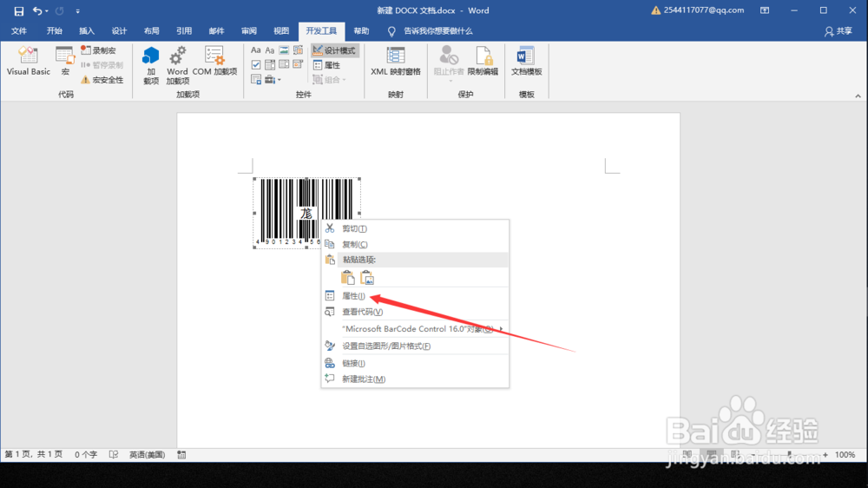The width and height of the screenshot is (868, 488).
Task: Paste keeping source formatting option
Action: pyautogui.click(x=348, y=278)
